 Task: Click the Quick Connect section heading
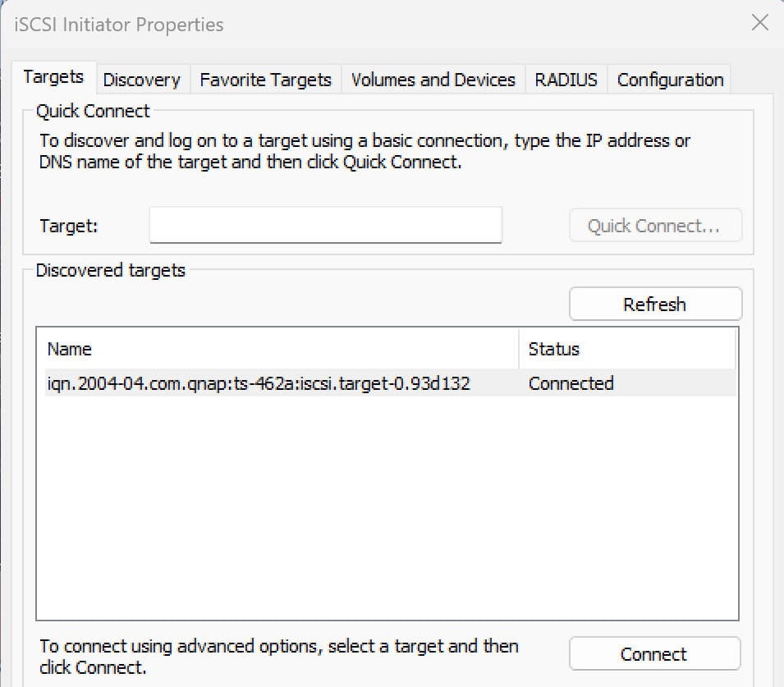pyautogui.click(x=92, y=111)
